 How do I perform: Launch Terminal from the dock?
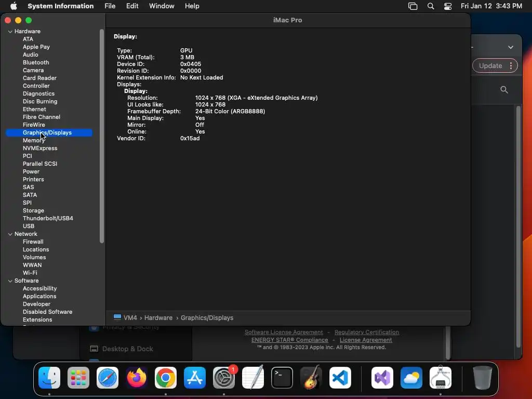(x=282, y=378)
